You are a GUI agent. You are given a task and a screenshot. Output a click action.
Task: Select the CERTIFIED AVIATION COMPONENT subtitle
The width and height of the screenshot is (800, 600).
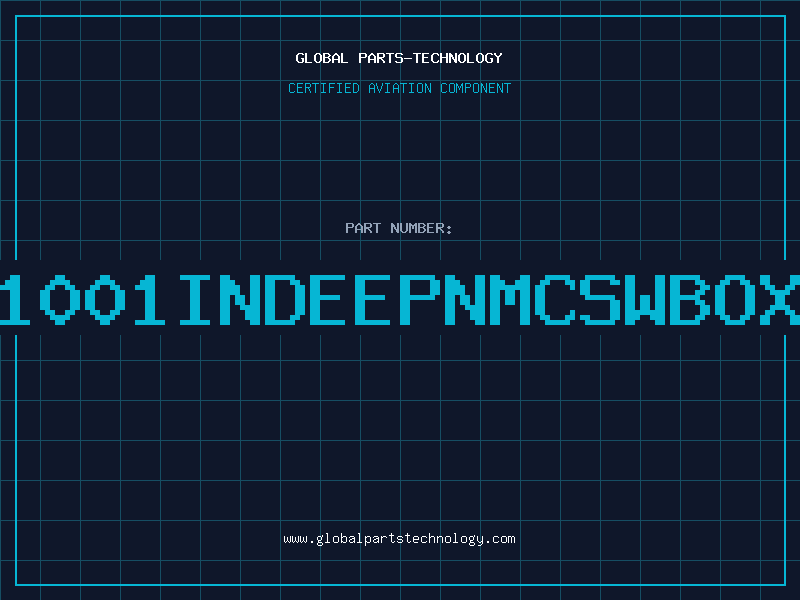click(x=399, y=88)
